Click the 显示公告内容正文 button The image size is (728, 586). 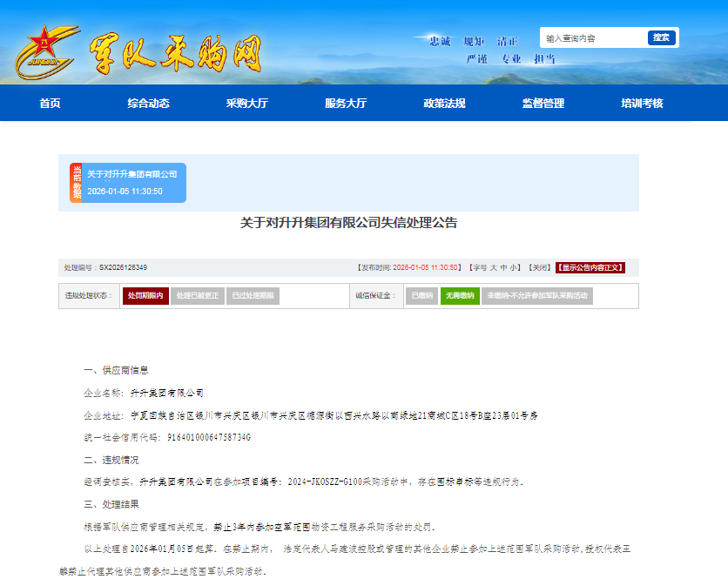(590, 267)
